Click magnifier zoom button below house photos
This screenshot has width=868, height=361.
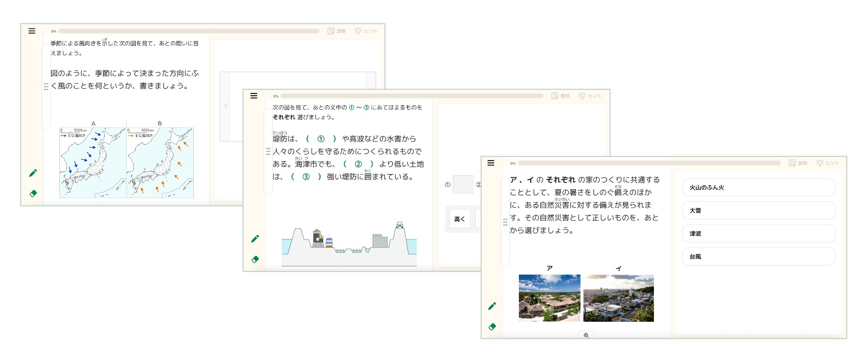tap(586, 335)
